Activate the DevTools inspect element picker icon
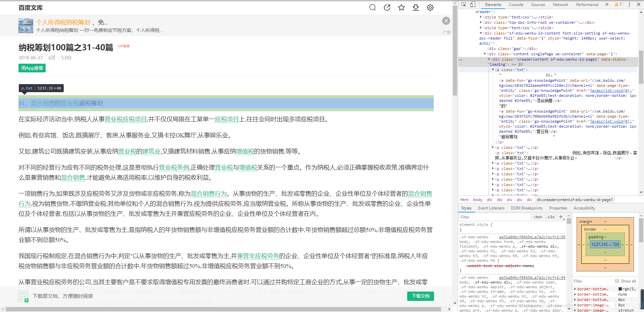Image resolution: width=644 pixels, height=312 pixels. click(x=464, y=5)
